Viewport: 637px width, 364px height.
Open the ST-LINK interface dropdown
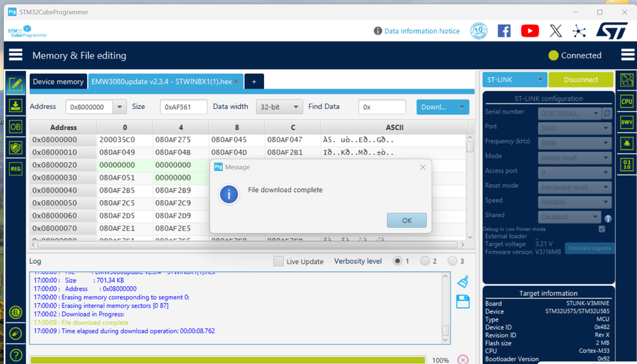click(x=515, y=80)
